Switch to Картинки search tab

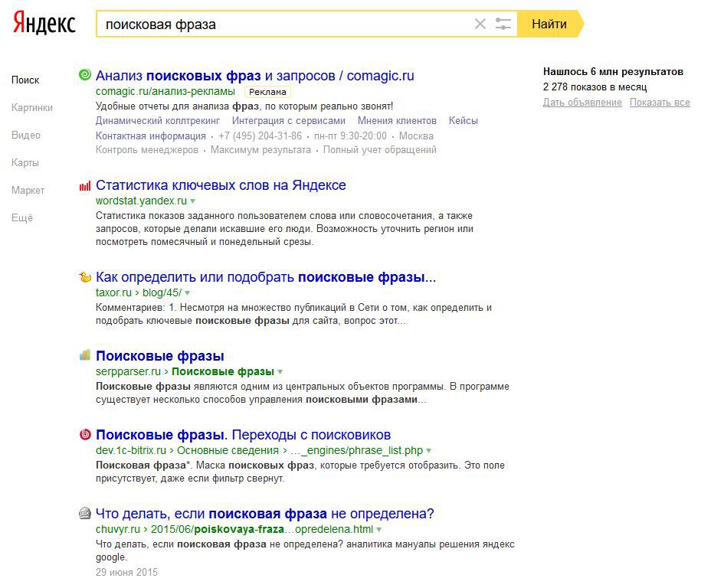coord(32,108)
